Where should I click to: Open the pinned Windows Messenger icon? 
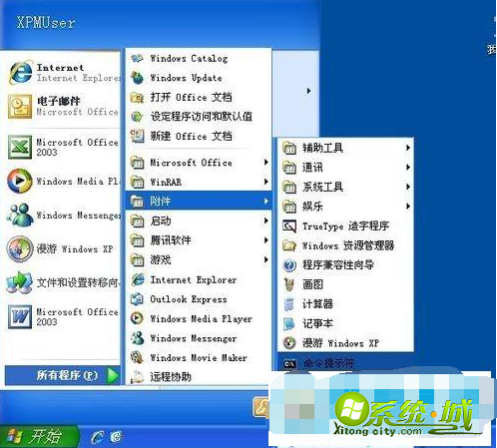coord(20,216)
